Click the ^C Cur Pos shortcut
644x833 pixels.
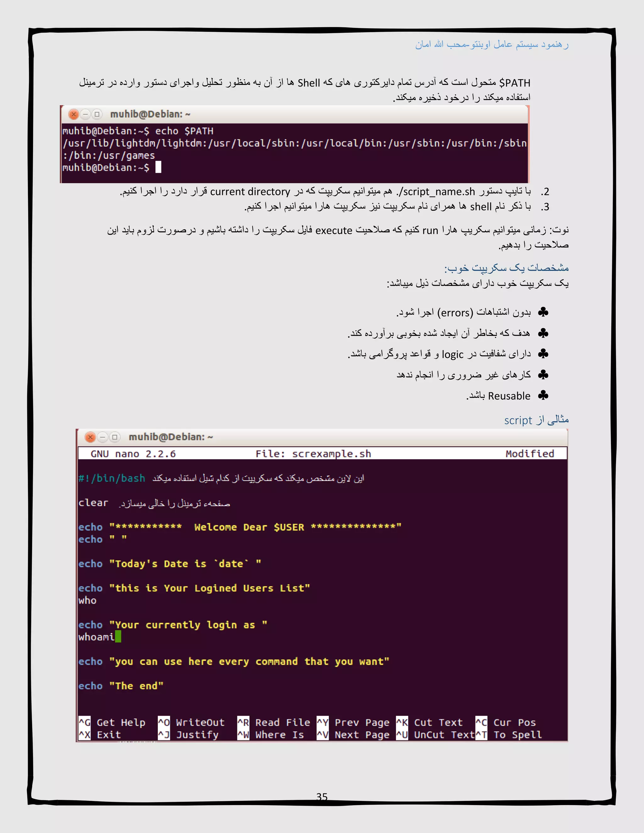[506, 722]
